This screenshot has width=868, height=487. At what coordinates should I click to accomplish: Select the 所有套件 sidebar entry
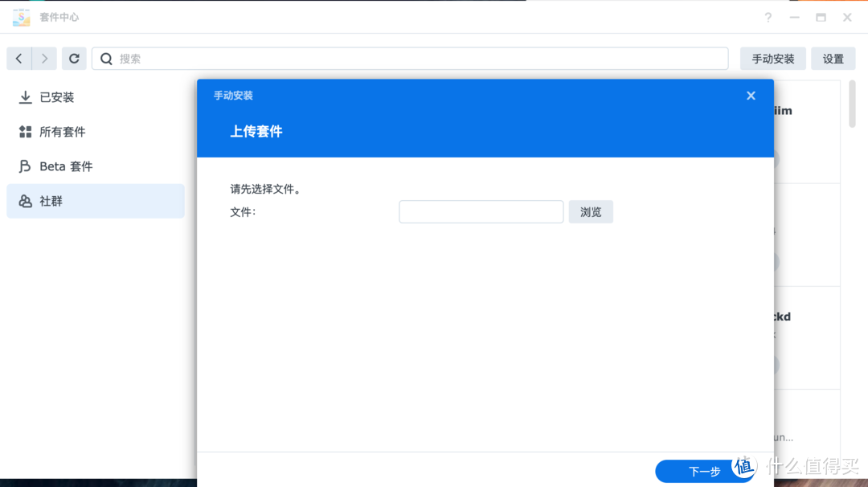(x=64, y=132)
